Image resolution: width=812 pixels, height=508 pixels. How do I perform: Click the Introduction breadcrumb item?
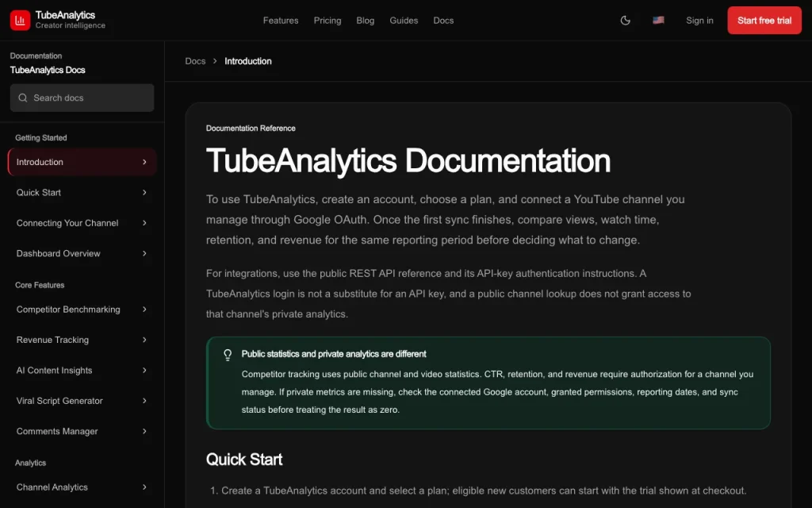[x=247, y=61]
